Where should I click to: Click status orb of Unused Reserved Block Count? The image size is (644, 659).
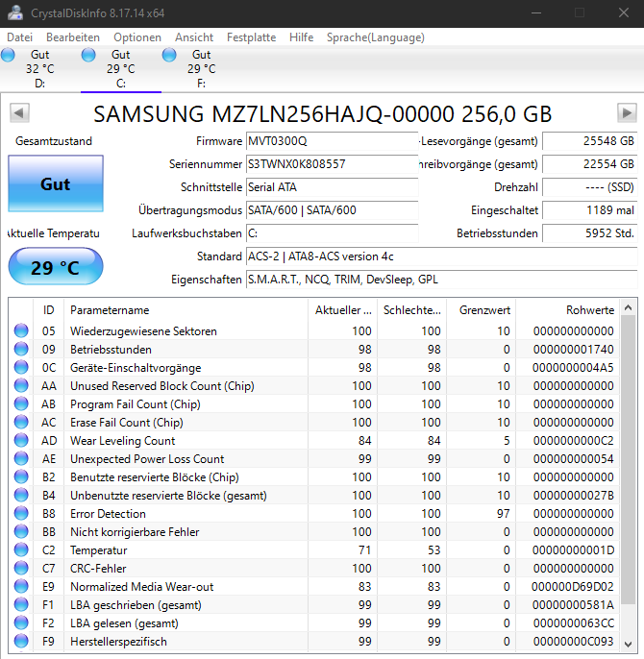(x=21, y=385)
